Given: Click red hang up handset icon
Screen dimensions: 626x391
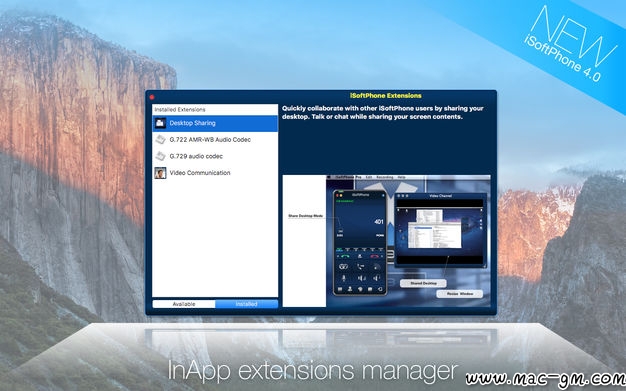Looking at the screenshot, I should tap(374, 256).
